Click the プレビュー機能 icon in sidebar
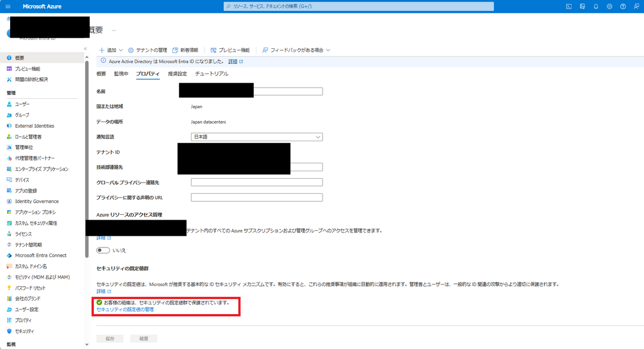The height and width of the screenshot is (349, 644). [9, 69]
